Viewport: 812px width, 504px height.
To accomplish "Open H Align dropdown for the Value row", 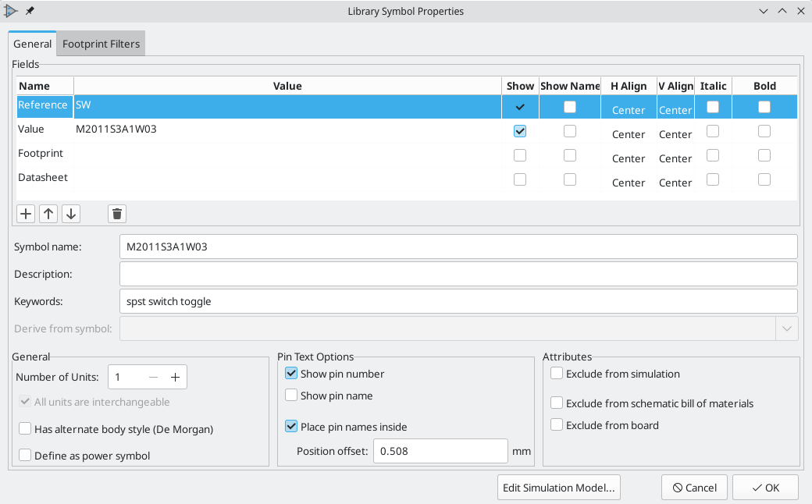I will coord(629,134).
